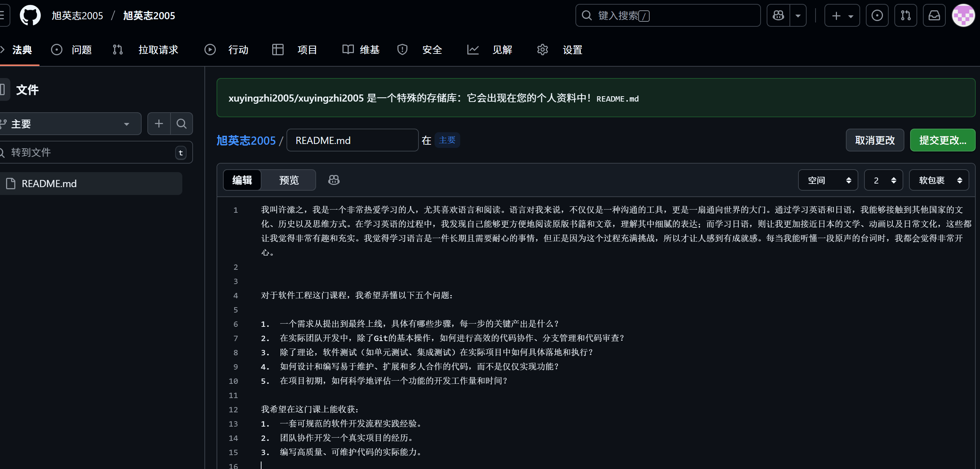
Task: Select the 编辑 edit tab
Action: pyautogui.click(x=242, y=180)
